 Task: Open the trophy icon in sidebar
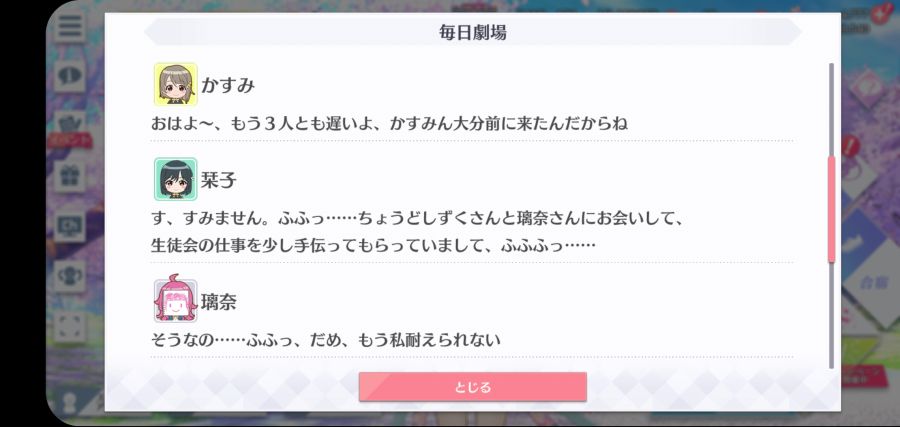pyautogui.click(x=70, y=277)
